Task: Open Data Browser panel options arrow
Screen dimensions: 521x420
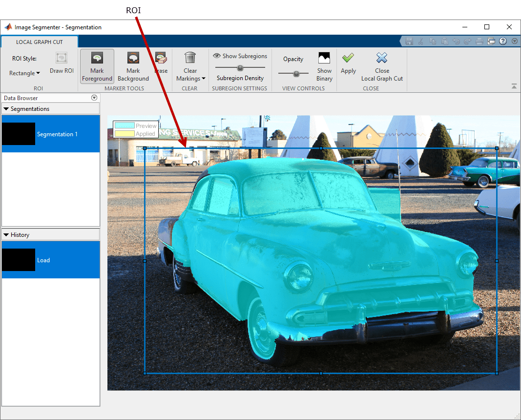Action: [x=94, y=98]
